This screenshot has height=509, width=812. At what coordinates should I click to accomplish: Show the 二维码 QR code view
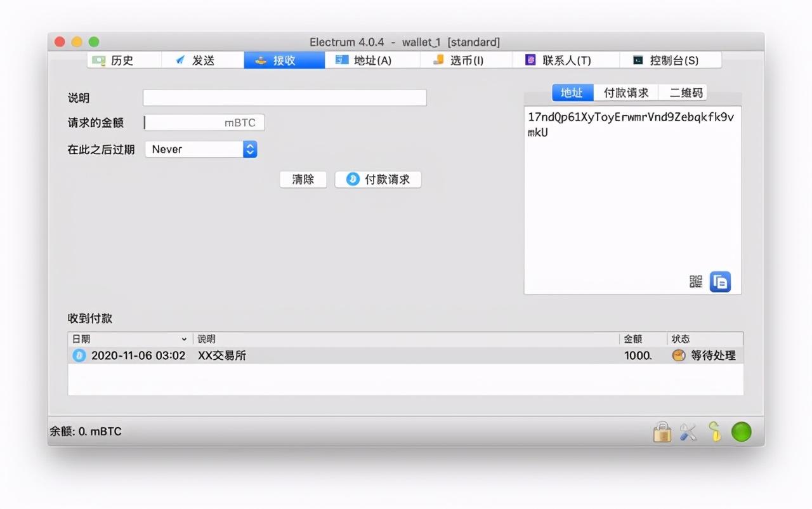pos(683,93)
